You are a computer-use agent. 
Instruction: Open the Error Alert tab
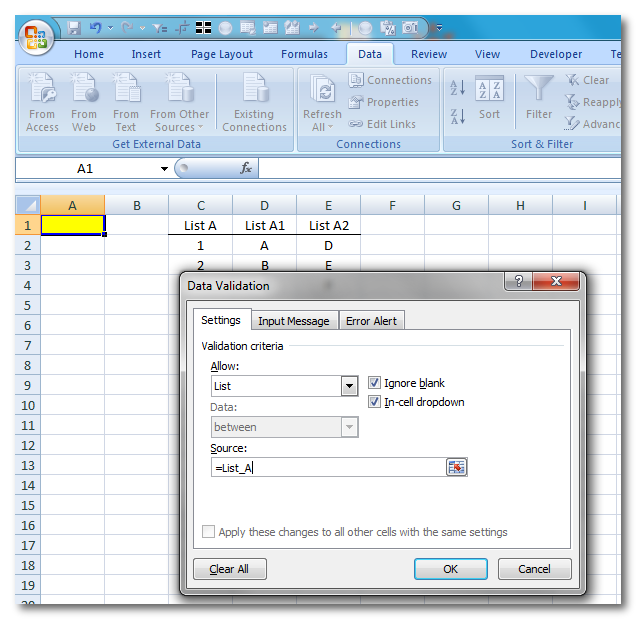click(x=371, y=321)
